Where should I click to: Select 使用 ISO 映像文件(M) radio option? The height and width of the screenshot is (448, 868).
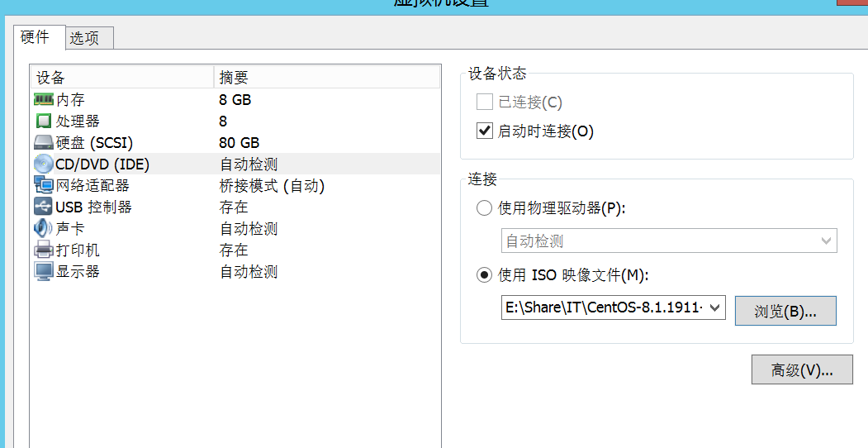[x=484, y=274]
